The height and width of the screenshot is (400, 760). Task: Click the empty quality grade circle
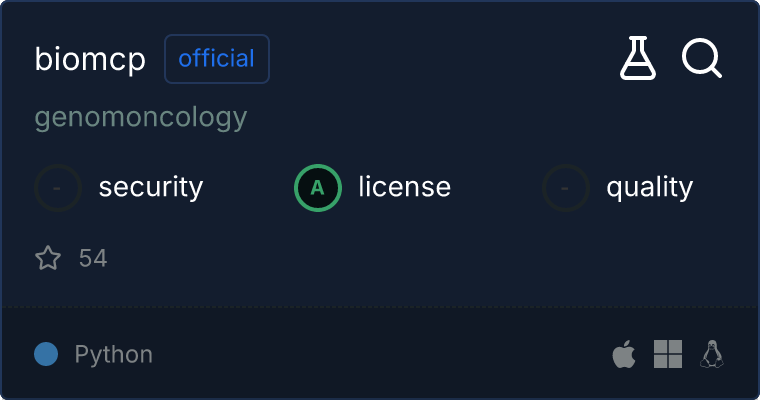pyautogui.click(x=566, y=187)
